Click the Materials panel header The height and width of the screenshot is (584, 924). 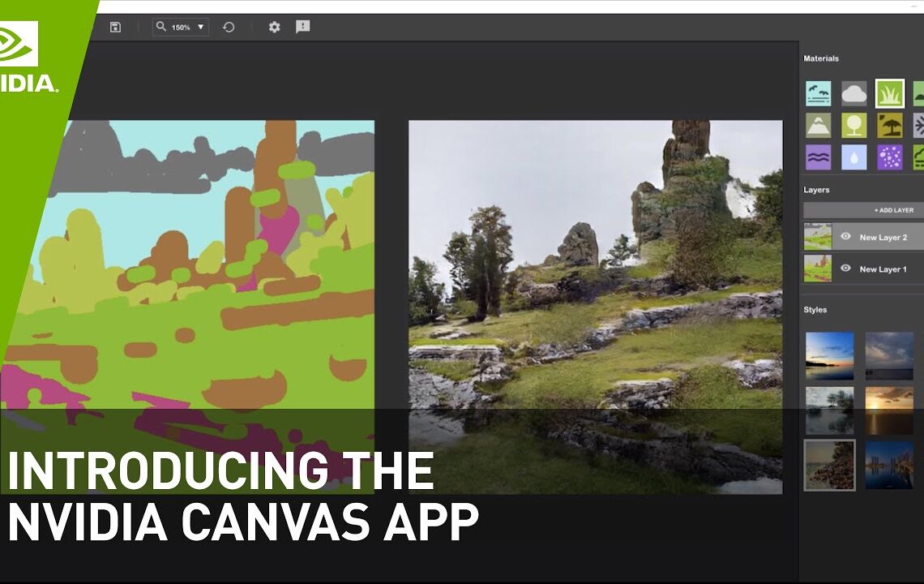tap(823, 58)
